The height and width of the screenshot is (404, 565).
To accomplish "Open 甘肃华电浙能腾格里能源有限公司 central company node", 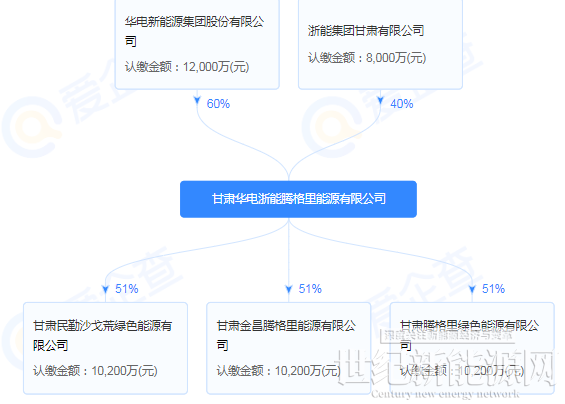I will 298,199.
